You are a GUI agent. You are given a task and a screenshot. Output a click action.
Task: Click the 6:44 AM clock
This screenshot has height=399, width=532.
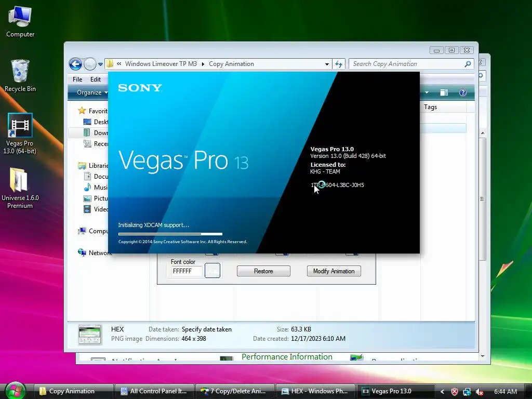click(x=506, y=392)
